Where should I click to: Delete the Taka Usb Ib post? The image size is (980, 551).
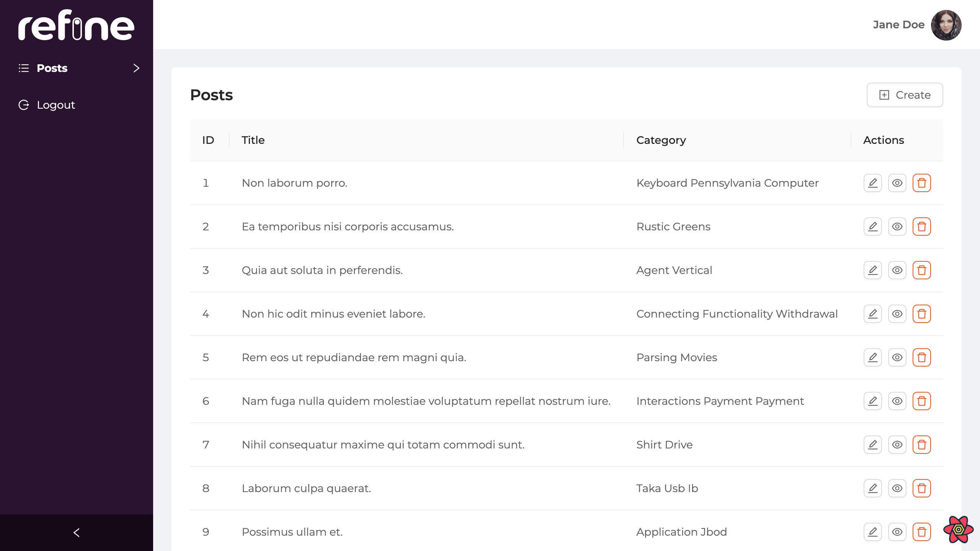click(921, 488)
